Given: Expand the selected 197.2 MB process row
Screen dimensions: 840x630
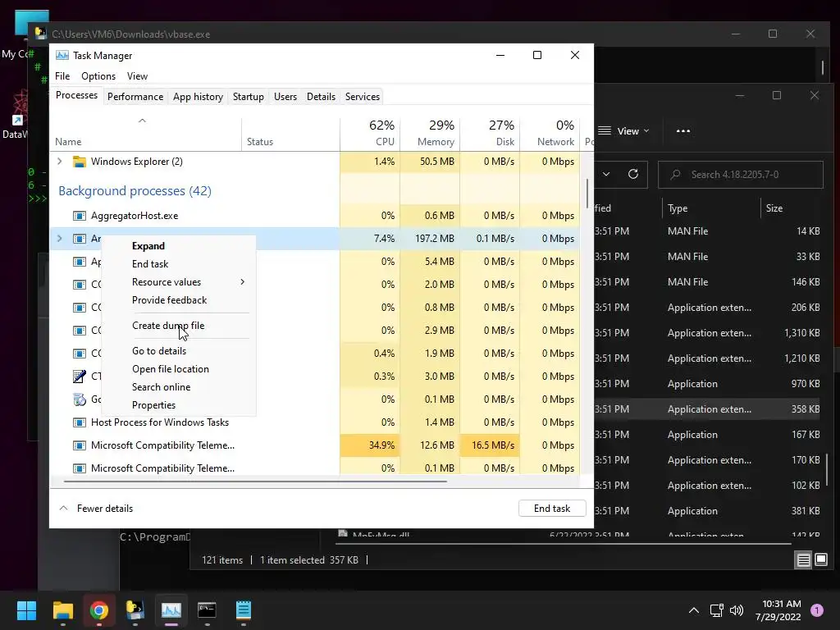Looking at the screenshot, I should (x=59, y=239).
